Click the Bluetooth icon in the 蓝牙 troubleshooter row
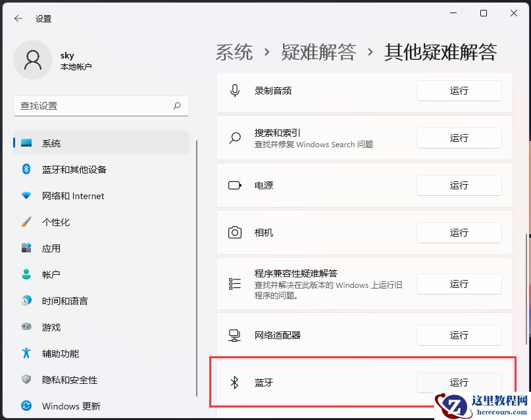Image resolution: width=531 pixels, height=420 pixels. tap(234, 383)
